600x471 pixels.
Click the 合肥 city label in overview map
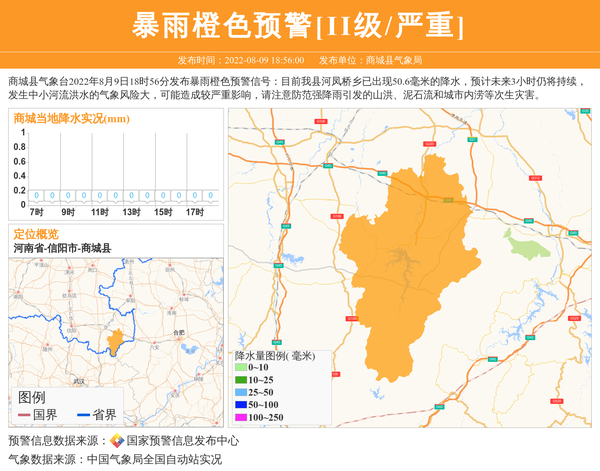click(179, 333)
